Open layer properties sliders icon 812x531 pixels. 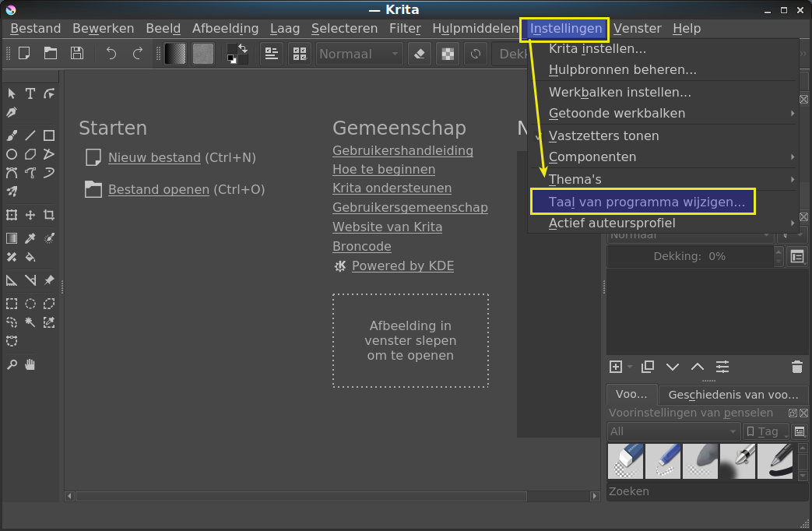(722, 367)
